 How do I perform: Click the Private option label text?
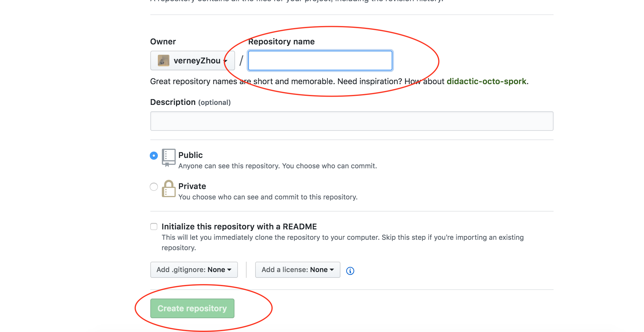pyautogui.click(x=192, y=186)
